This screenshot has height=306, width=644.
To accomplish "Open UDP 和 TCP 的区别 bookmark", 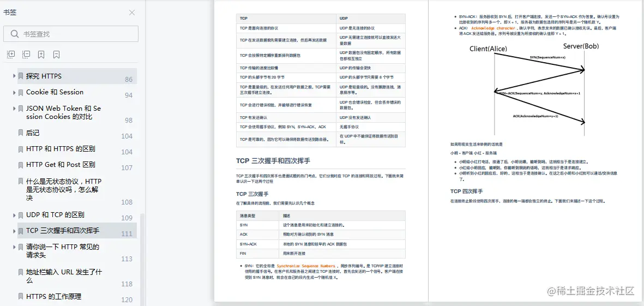I will tap(55, 214).
